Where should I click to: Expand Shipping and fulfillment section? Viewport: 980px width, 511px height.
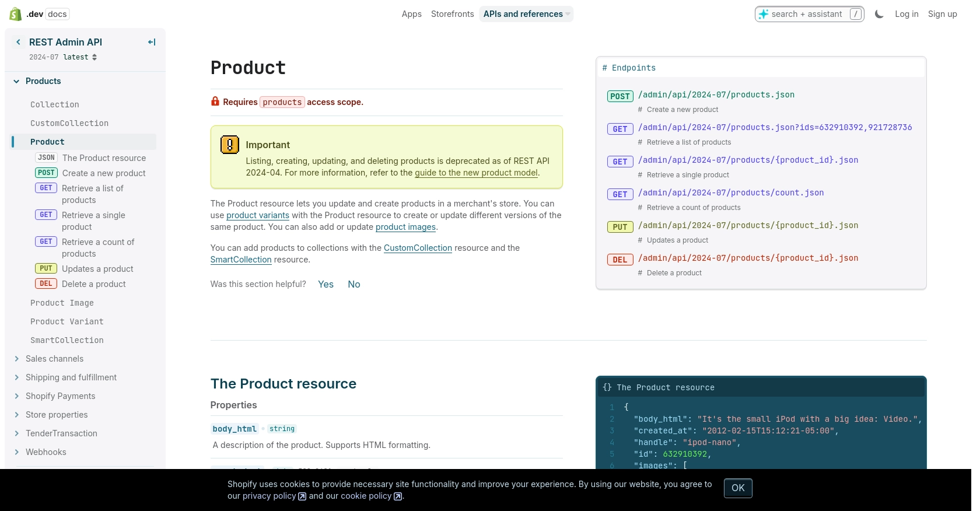16,377
